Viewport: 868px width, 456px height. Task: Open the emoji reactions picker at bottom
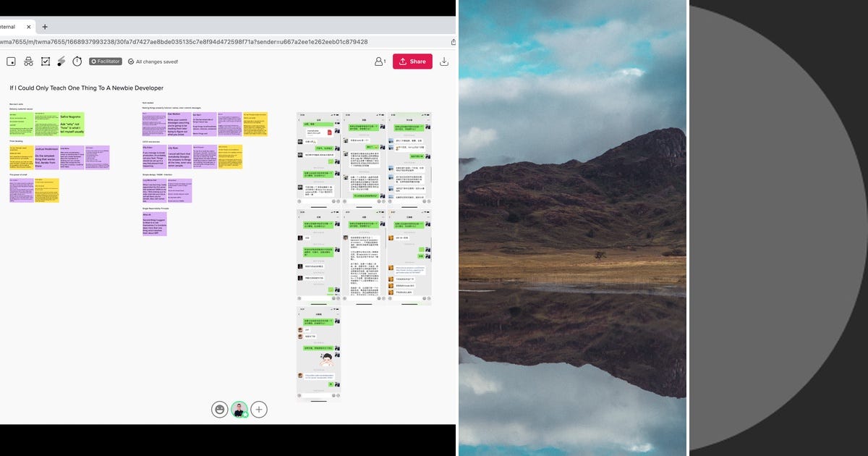pyautogui.click(x=219, y=409)
